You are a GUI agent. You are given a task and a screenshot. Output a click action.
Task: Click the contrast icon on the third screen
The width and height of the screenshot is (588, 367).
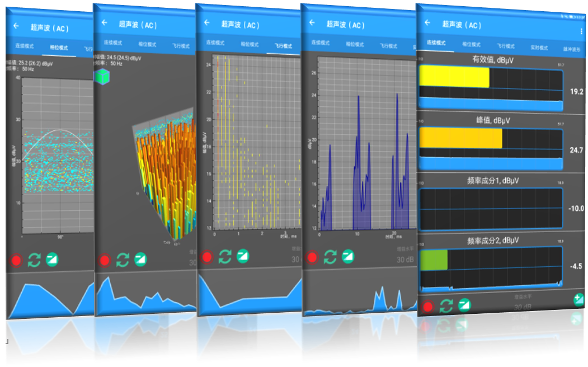(243, 256)
